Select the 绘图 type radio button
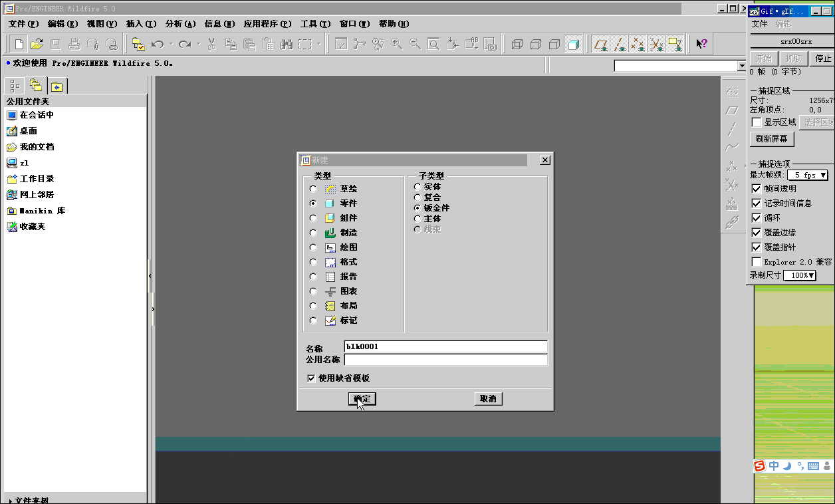 point(313,247)
